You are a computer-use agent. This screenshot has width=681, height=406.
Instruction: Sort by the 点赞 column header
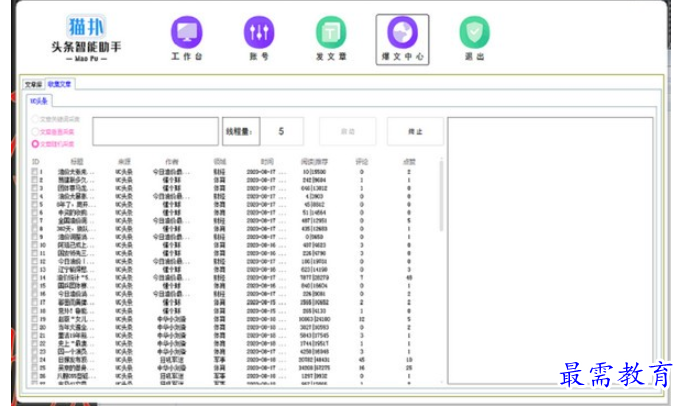(x=409, y=162)
